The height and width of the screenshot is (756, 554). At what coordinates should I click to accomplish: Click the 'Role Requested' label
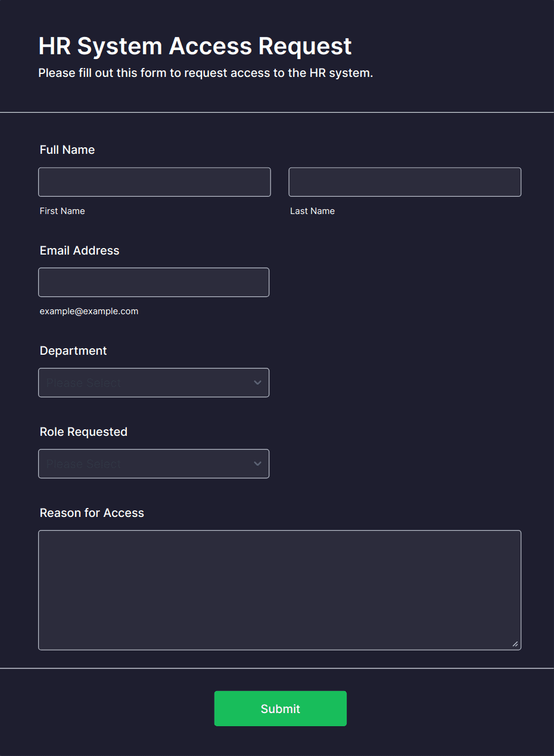point(83,432)
